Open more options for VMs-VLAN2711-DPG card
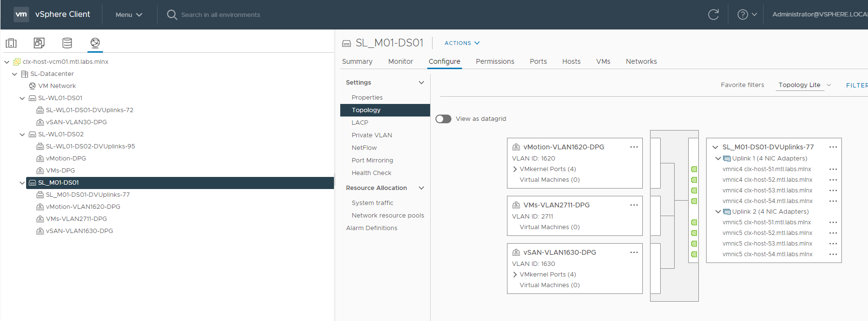The height and width of the screenshot is (321, 868). pyautogui.click(x=634, y=205)
